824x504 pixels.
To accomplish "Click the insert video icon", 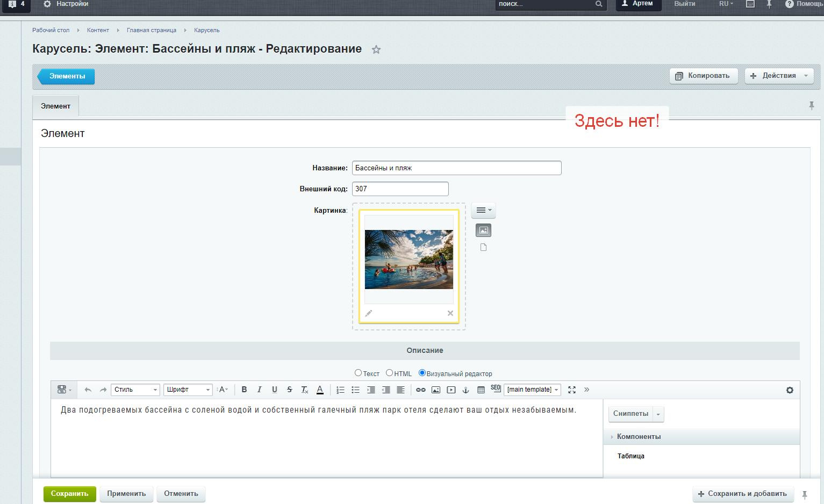I will pyautogui.click(x=451, y=390).
